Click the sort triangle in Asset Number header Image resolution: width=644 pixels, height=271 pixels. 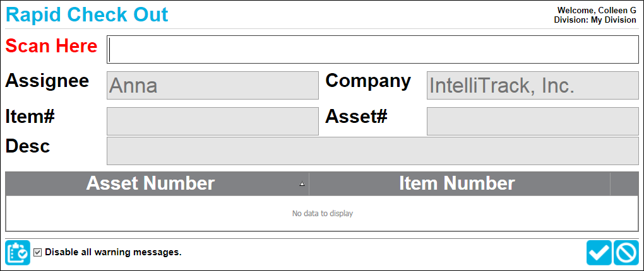pyautogui.click(x=302, y=184)
